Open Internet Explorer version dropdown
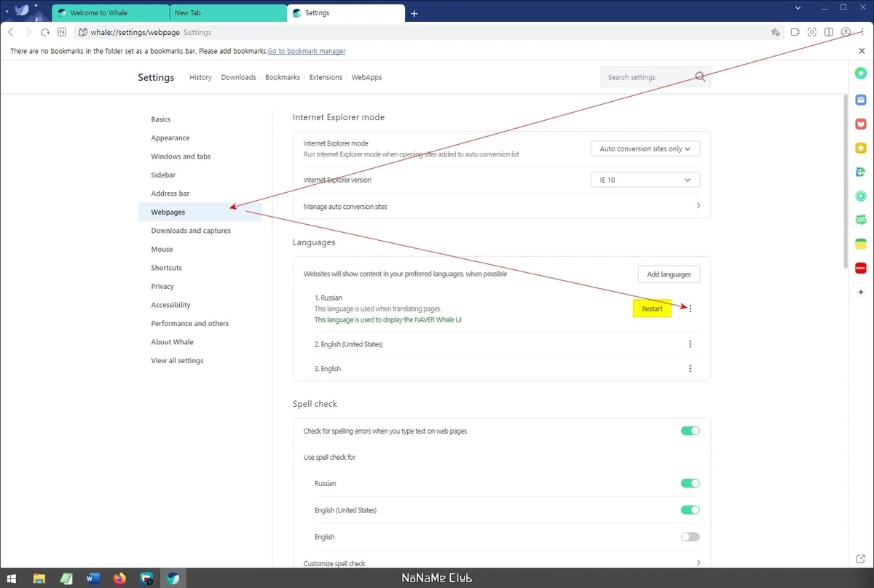This screenshot has height=588, width=874. point(645,180)
